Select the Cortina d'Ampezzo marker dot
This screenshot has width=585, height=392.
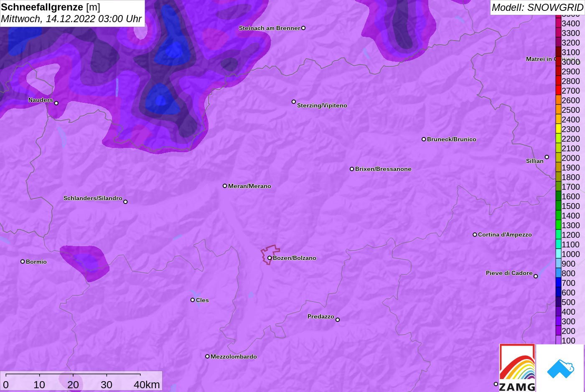[x=475, y=234]
